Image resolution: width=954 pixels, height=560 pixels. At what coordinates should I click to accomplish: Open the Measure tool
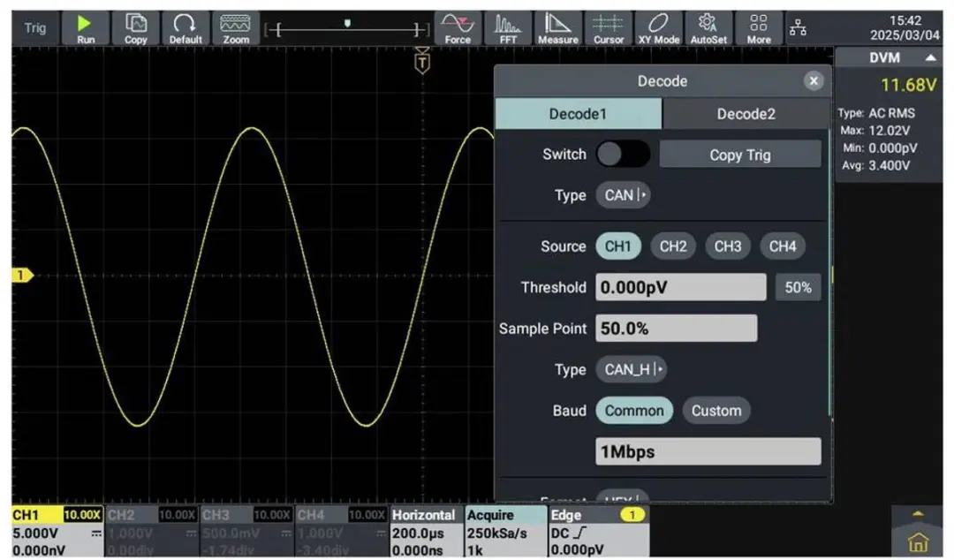point(558,28)
